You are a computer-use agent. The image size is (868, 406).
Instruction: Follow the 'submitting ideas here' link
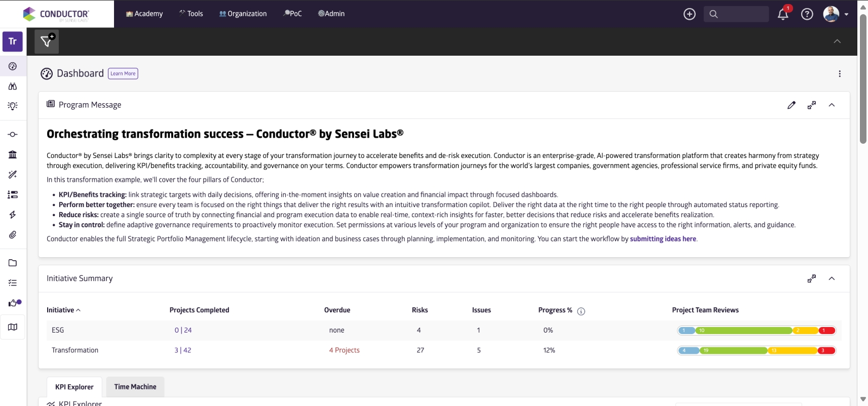[663, 239]
